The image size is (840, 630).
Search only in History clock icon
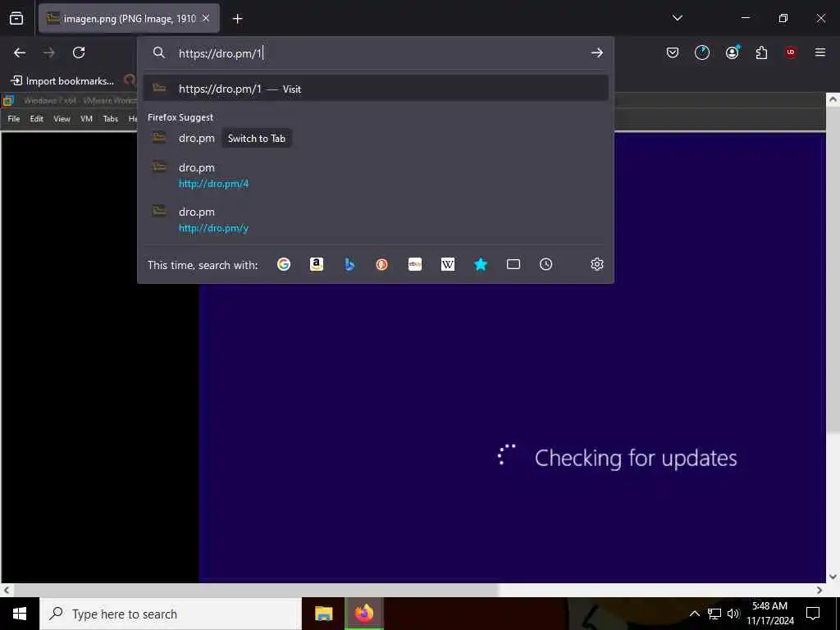(546, 264)
